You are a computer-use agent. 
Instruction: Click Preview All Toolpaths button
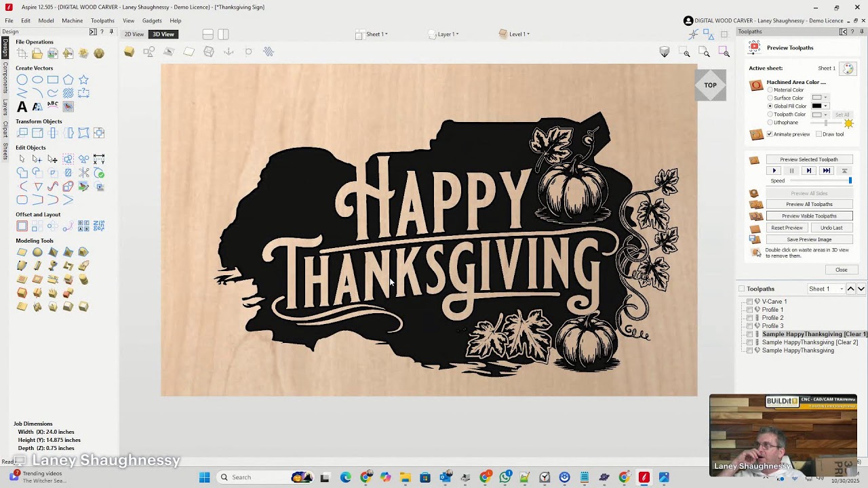click(809, 204)
